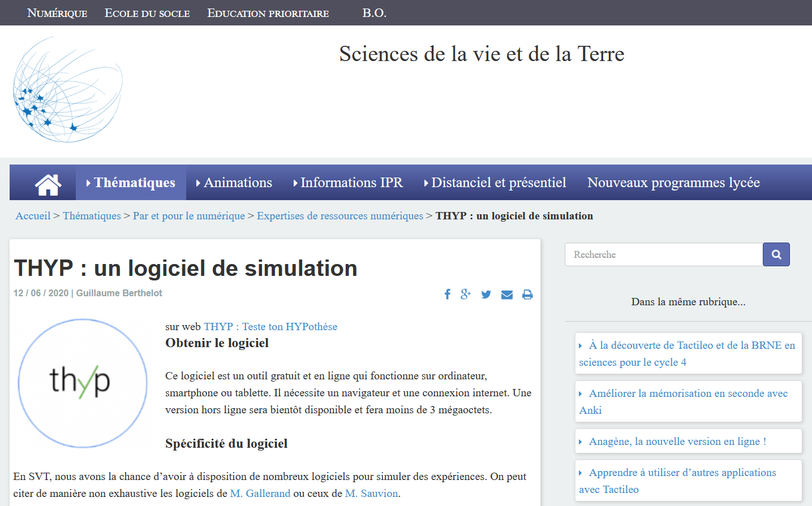Expand the Animations menu
The height and width of the screenshot is (506, 812).
pyautogui.click(x=234, y=183)
